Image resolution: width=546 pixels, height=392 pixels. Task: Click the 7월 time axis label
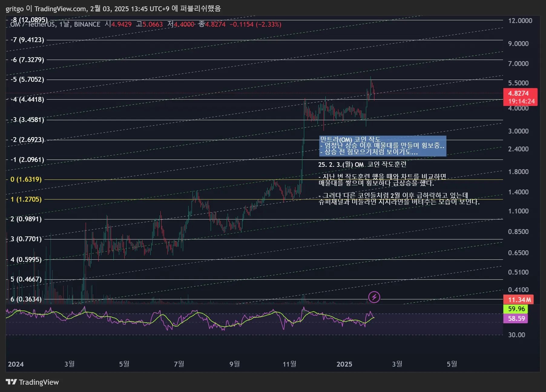coord(179,364)
